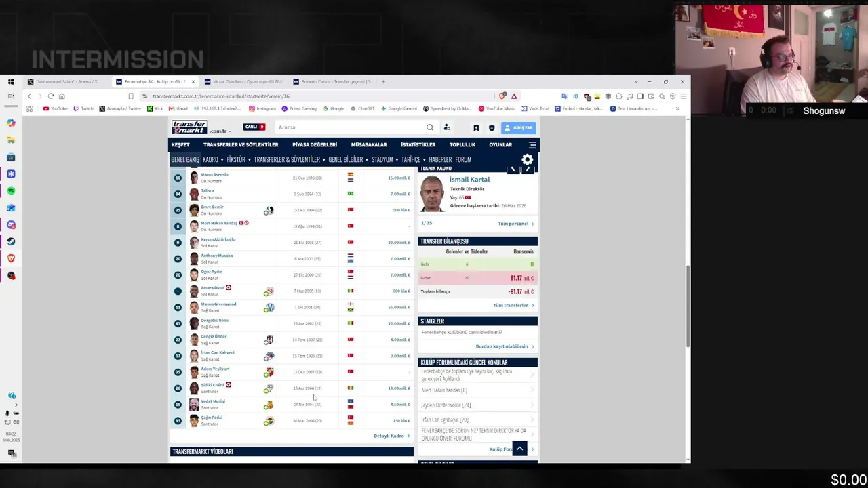Open the Transfermarkt search magnifier icon
This screenshot has width=868, height=488.
(429, 127)
